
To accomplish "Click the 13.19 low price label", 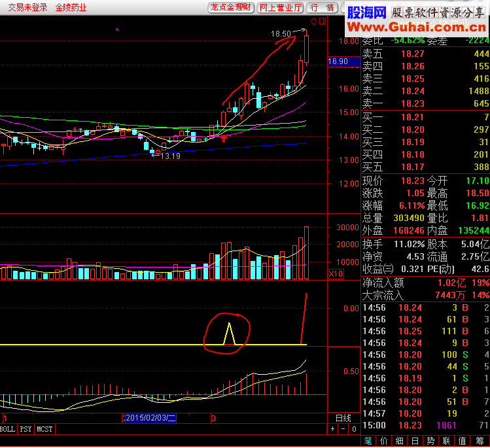I will [170, 156].
